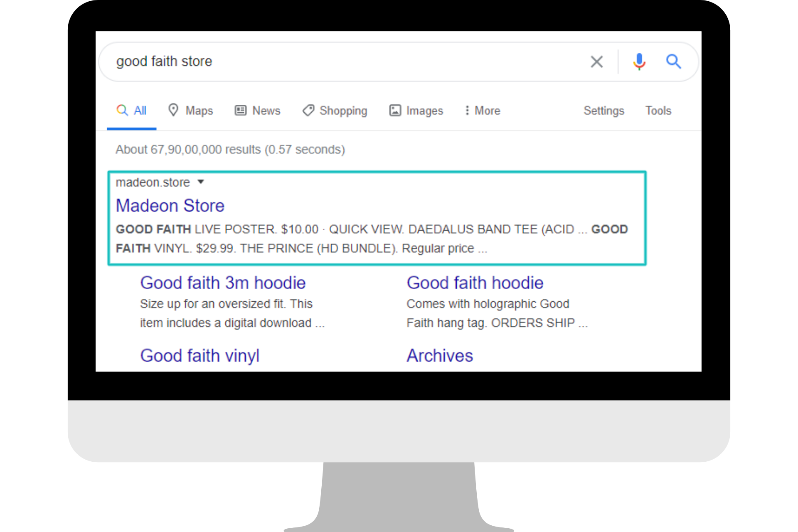Open search Settings

coord(603,111)
